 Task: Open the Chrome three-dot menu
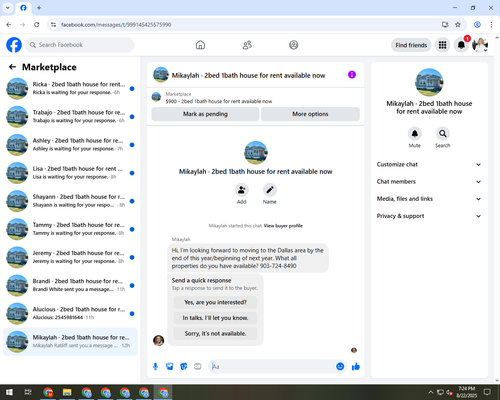point(491,25)
